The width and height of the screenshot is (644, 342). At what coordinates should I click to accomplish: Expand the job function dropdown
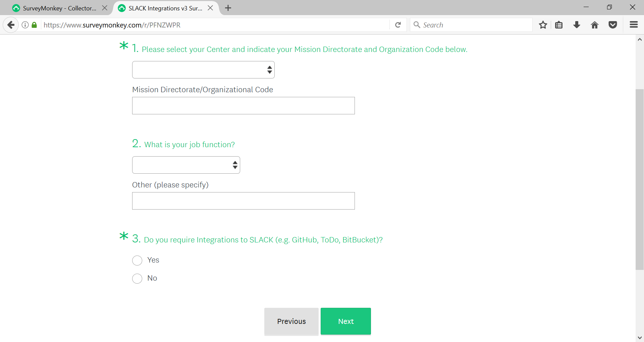(x=186, y=165)
